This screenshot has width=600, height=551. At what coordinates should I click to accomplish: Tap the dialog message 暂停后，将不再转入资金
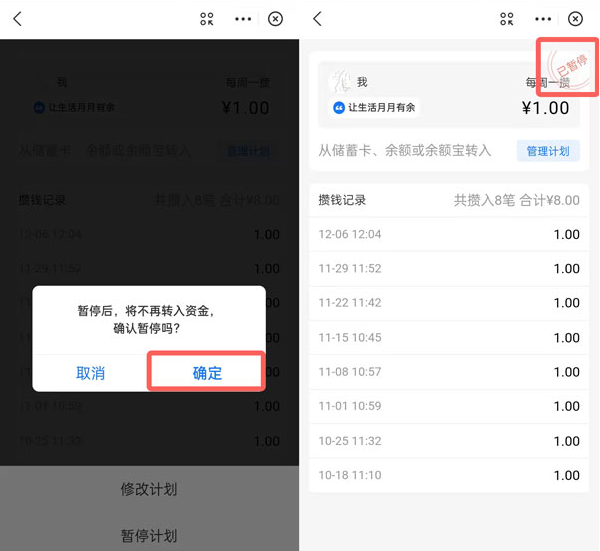click(146, 311)
